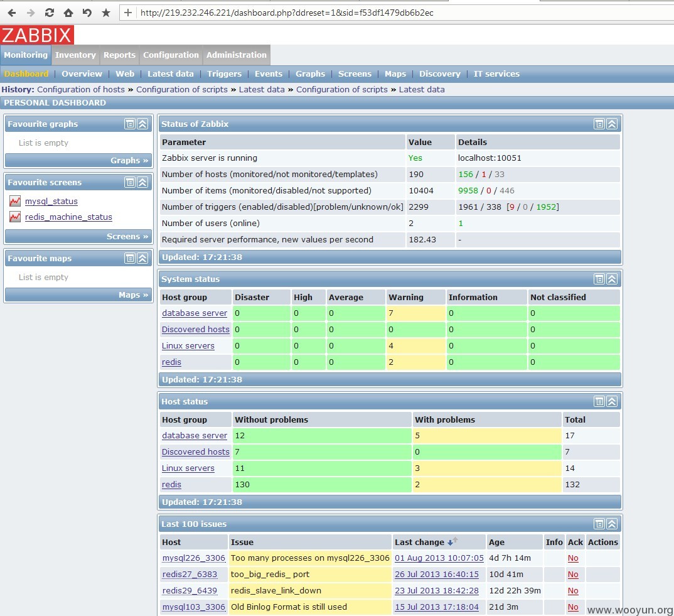
Task: Select the Monitoring main tab
Action: click(26, 55)
